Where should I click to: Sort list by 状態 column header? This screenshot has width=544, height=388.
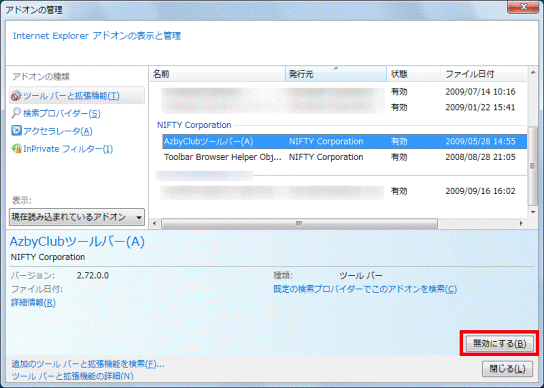[x=414, y=74]
